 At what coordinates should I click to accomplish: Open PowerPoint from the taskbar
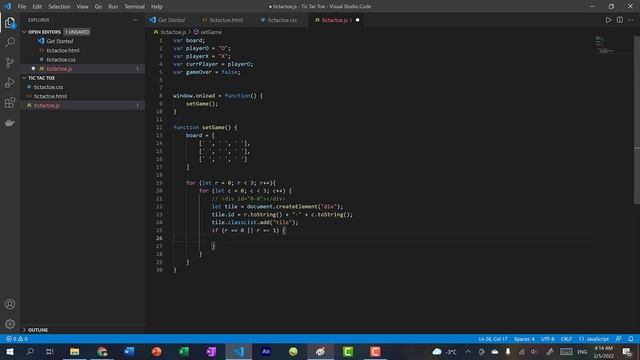pyautogui.click(x=156, y=351)
